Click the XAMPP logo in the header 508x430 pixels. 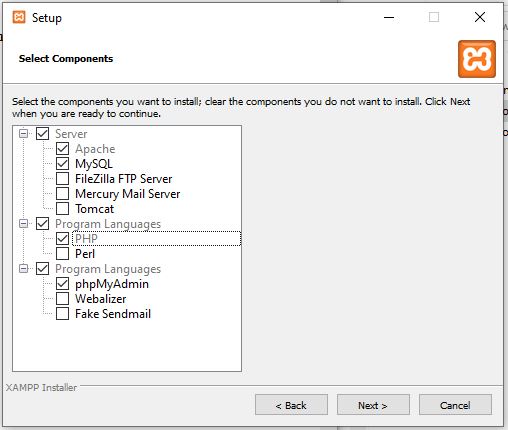477,59
